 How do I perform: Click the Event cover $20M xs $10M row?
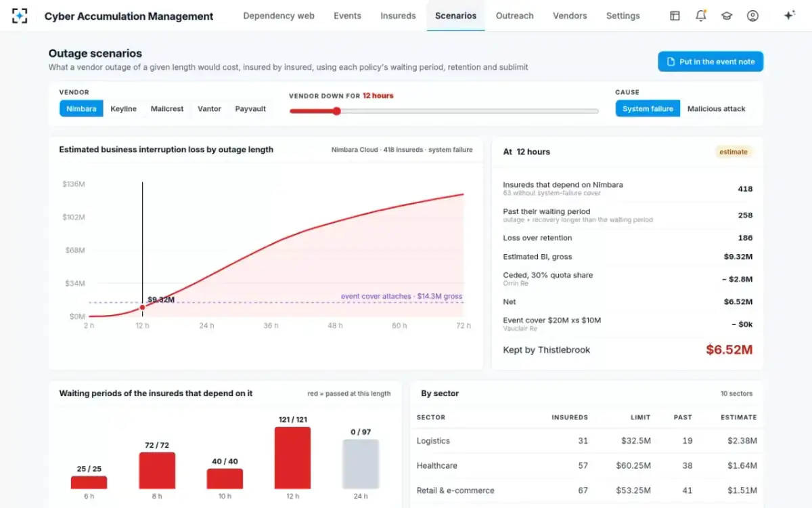pyautogui.click(x=627, y=324)
